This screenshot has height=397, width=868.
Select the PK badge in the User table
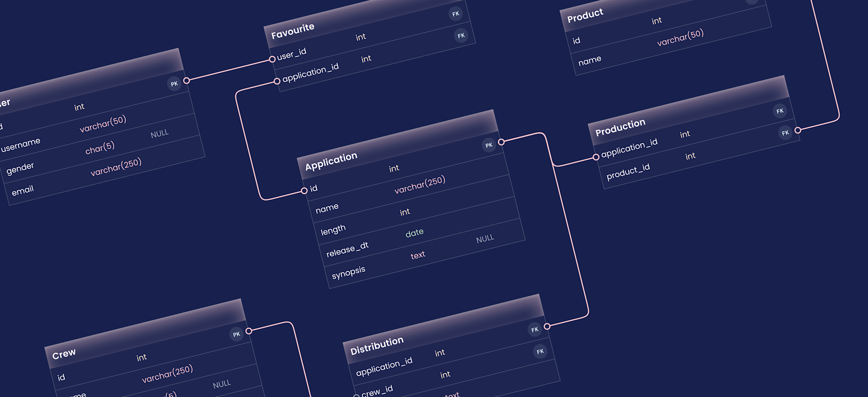[174, 84]
